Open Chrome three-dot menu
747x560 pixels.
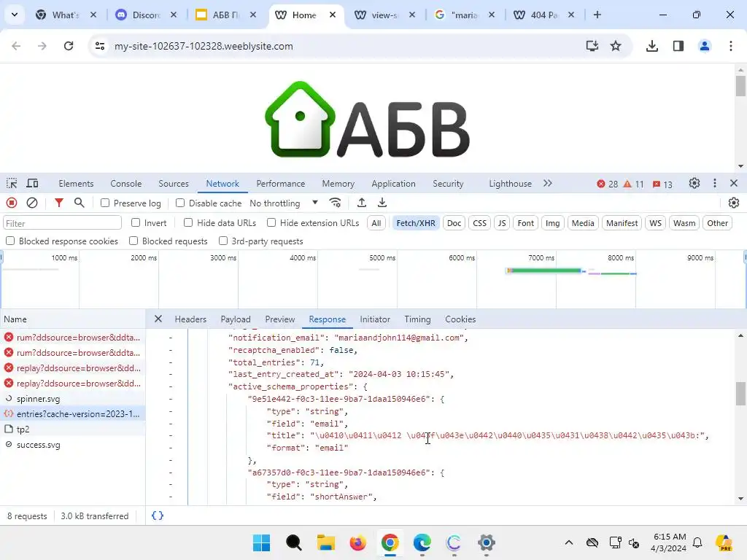pos(731,46)
